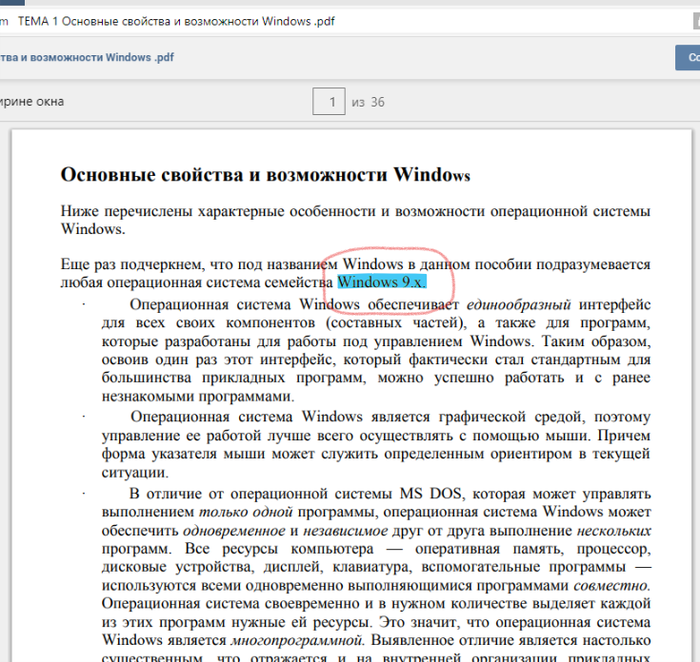Click the heading 'Основные свойства и возможности Windows'
The width and height of the screenshot is (700, 662).
(265, 174)
